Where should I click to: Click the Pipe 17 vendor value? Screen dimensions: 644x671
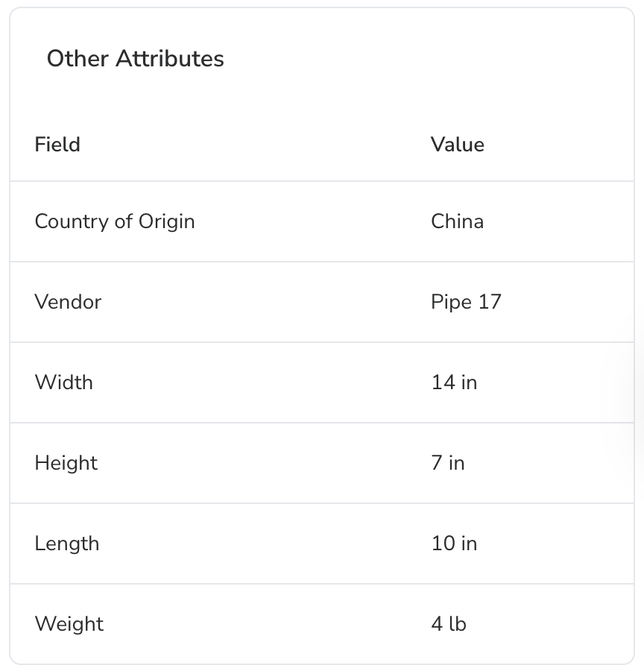466,302
